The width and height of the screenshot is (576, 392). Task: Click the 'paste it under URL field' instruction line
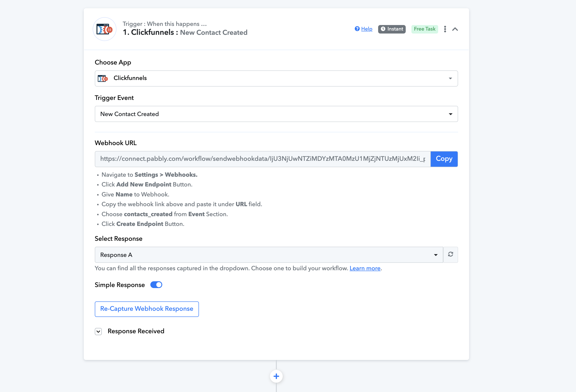pos(182,204)
